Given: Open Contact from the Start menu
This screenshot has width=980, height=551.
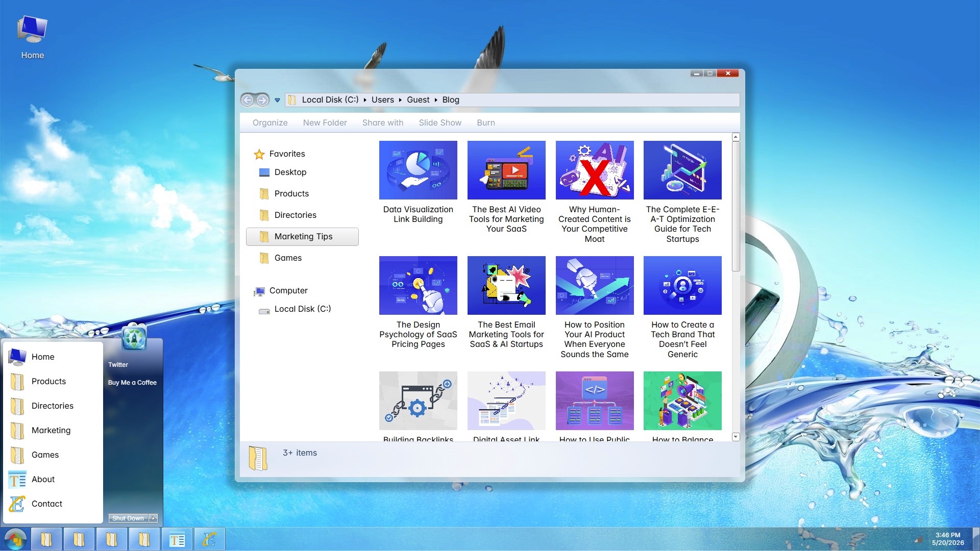Looking at the screenshot, I should click(53, 504).
